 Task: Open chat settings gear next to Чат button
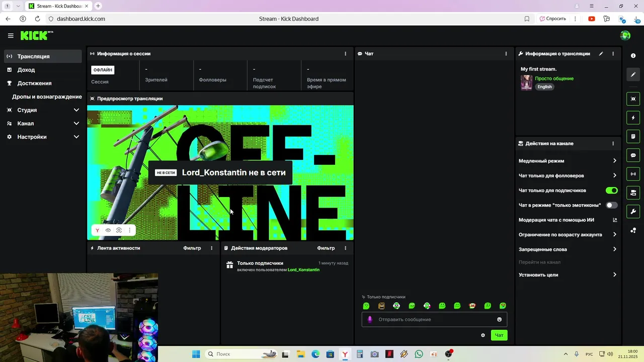click(483, 335)
